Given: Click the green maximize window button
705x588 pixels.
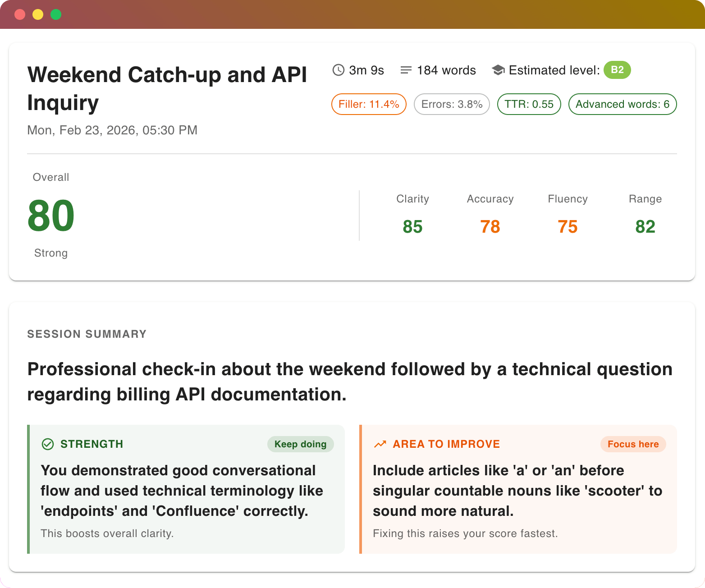Looking at the screenshot, I should (x=56, y=14).
